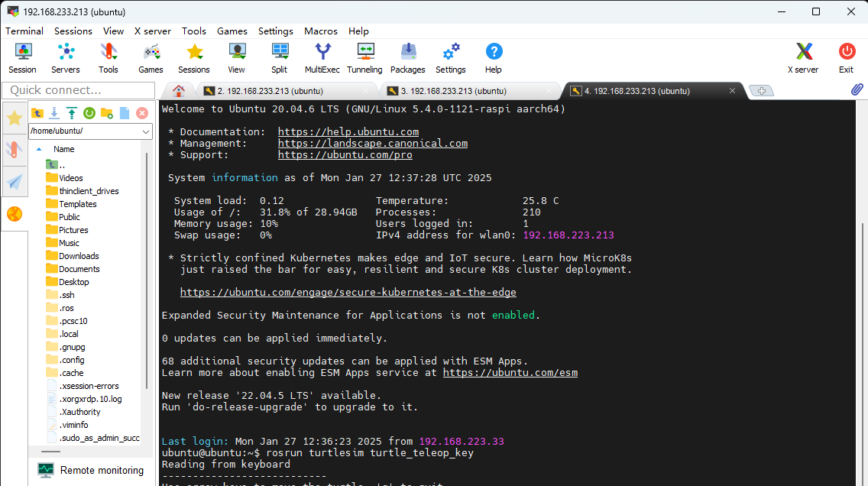Close the active tab 4 session

click(733, 91)
